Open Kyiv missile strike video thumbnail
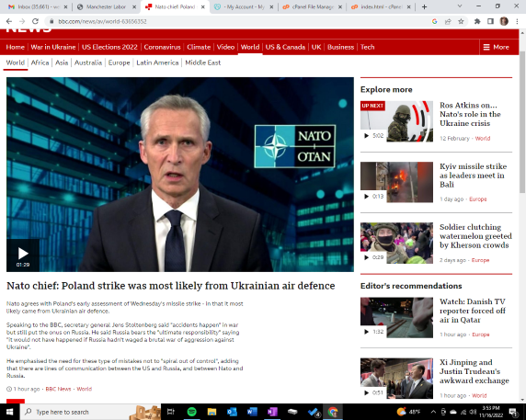This screenshot has width=526, height=420. [396, 182]
